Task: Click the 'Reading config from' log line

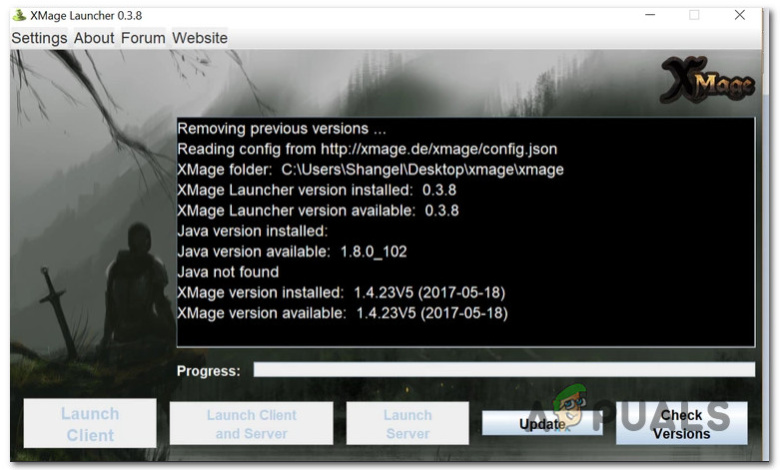Action: pyautogui.click(x=367, y=149)
